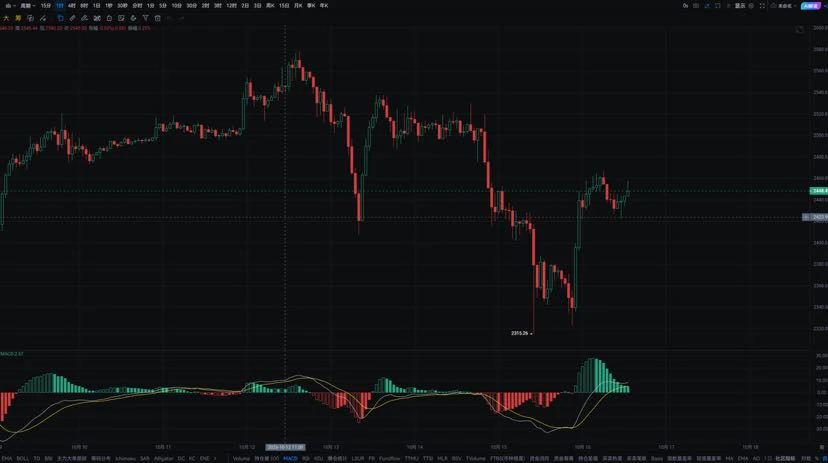Click the 2315.26 lowest price label
This screenshot has height=463, width=828.
pyautogui.click(x=520, y=333)
